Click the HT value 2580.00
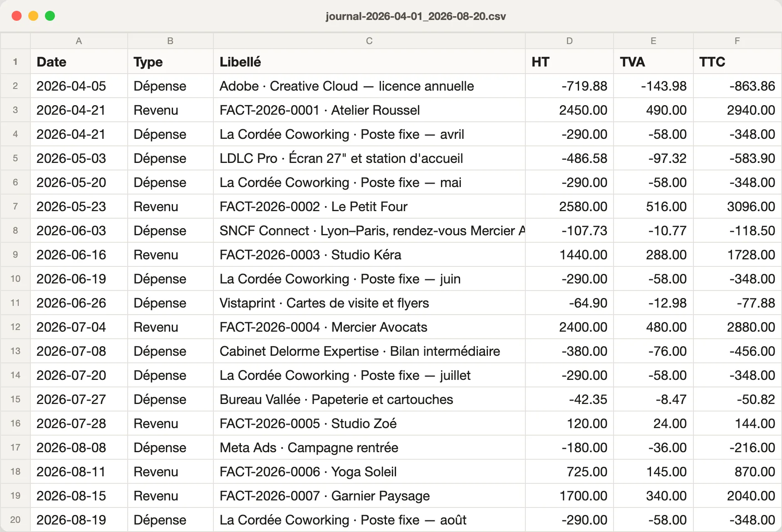This screenshot has height=532, width=782. click(x=569, y=207)
